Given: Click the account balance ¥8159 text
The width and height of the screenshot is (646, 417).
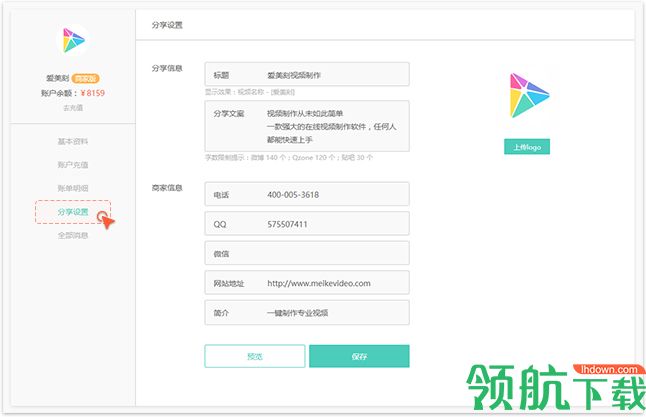Looking at the screenshot, I should 93,93.
